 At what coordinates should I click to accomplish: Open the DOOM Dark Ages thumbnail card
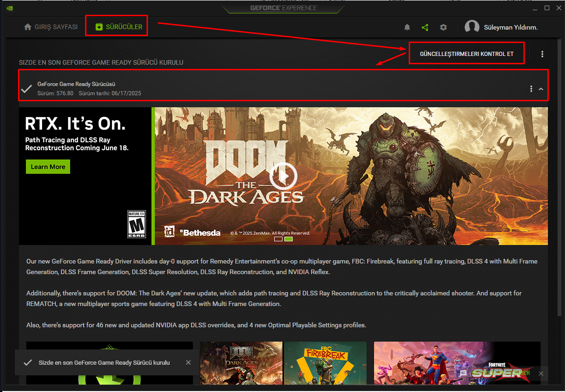point(241,363)
